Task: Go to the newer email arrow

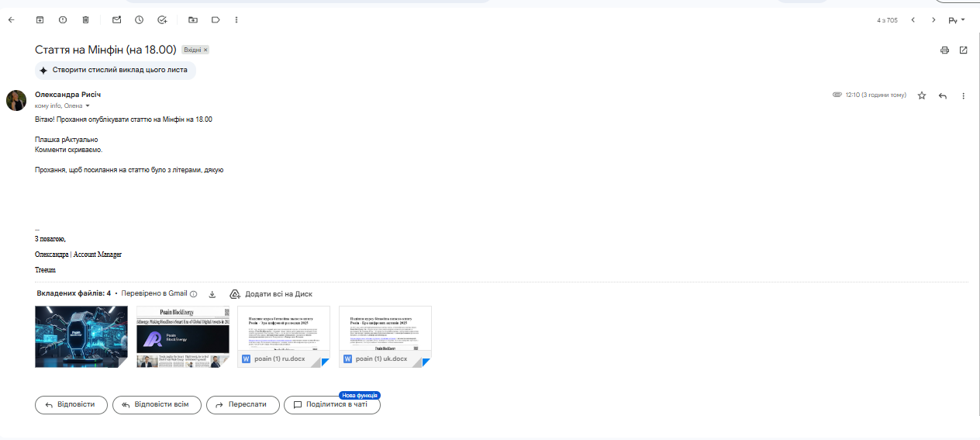Action: click(x=913, y=20)
